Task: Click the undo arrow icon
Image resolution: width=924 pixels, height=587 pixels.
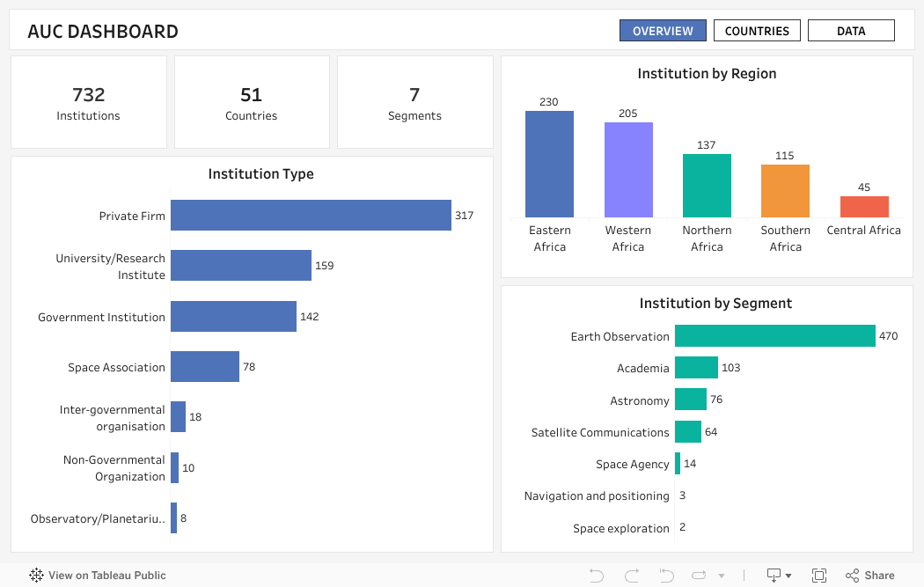Action: pyautogui.click(x=597, y=576)
